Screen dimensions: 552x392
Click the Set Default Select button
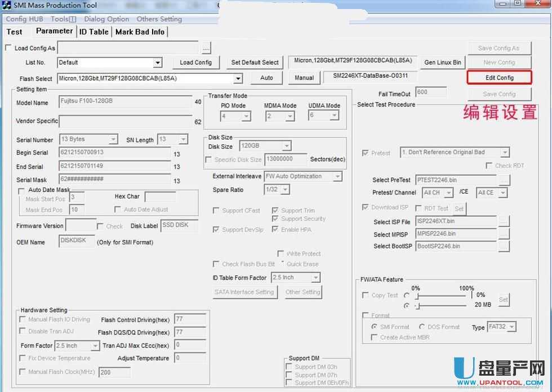pos(255,63)
